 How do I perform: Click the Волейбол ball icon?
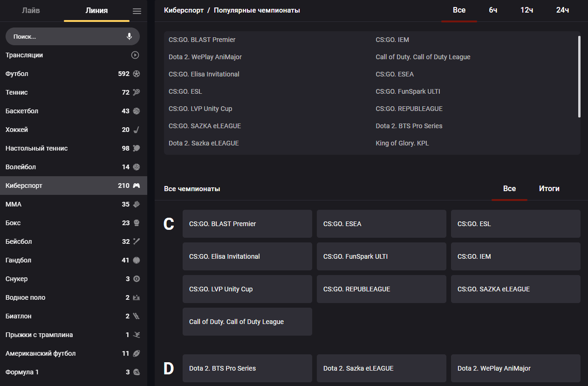click(x=137, y=167)
